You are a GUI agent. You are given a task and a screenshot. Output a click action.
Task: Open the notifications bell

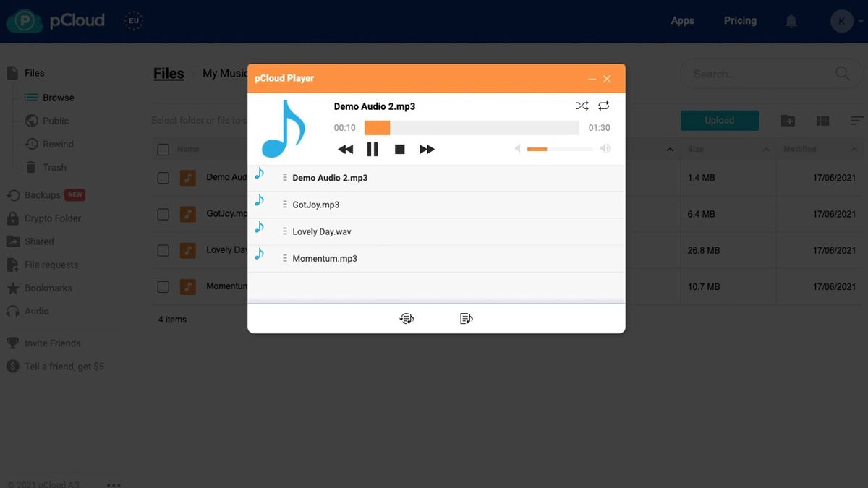pos(791,21)
